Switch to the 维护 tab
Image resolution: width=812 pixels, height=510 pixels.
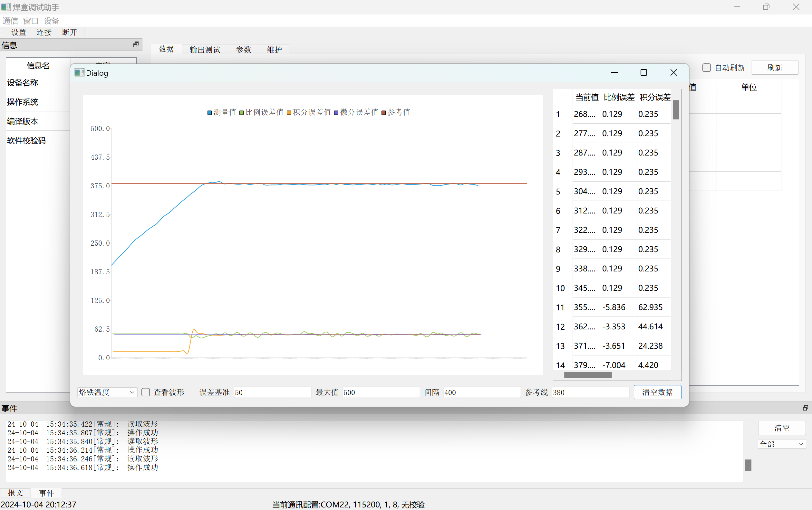click(x=274, y=50)
